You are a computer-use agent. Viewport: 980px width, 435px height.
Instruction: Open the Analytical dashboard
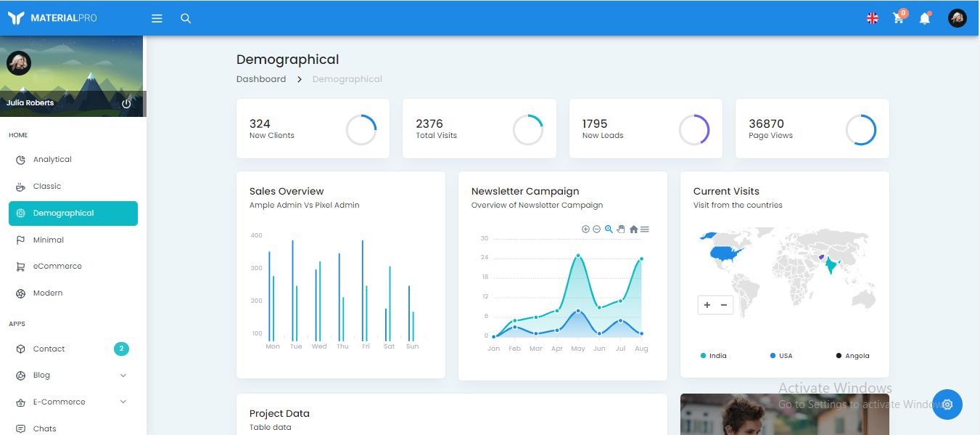click(73, 160)
